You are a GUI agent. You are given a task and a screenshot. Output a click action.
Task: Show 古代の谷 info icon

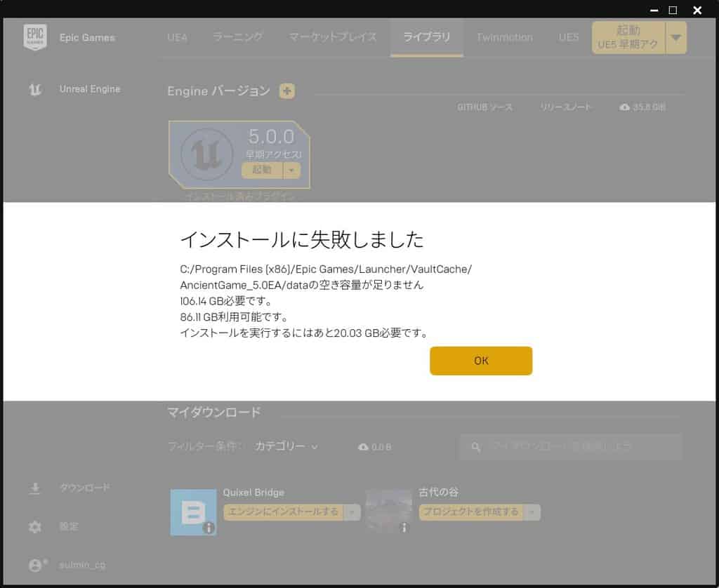click(404, 528)
